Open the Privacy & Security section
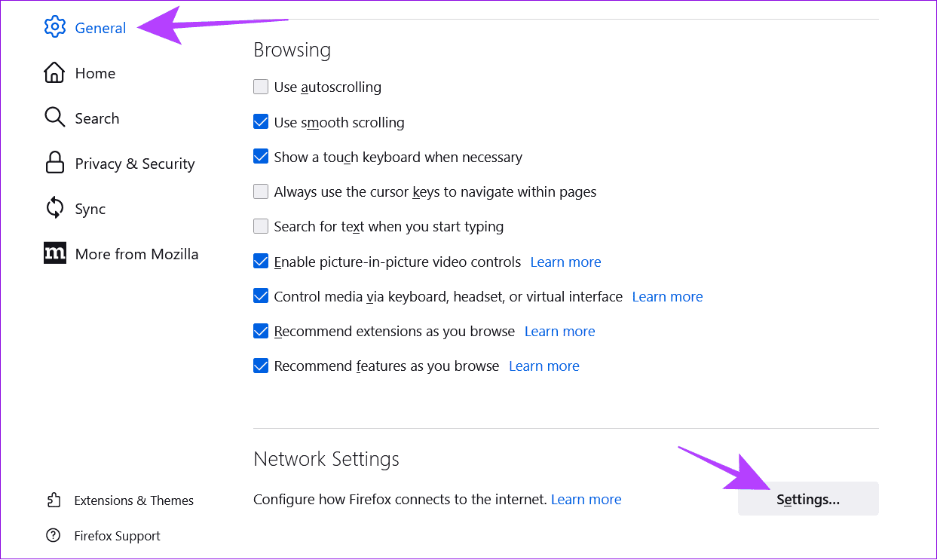This screenshot has width=937, height=560. [x=134, y=164]
